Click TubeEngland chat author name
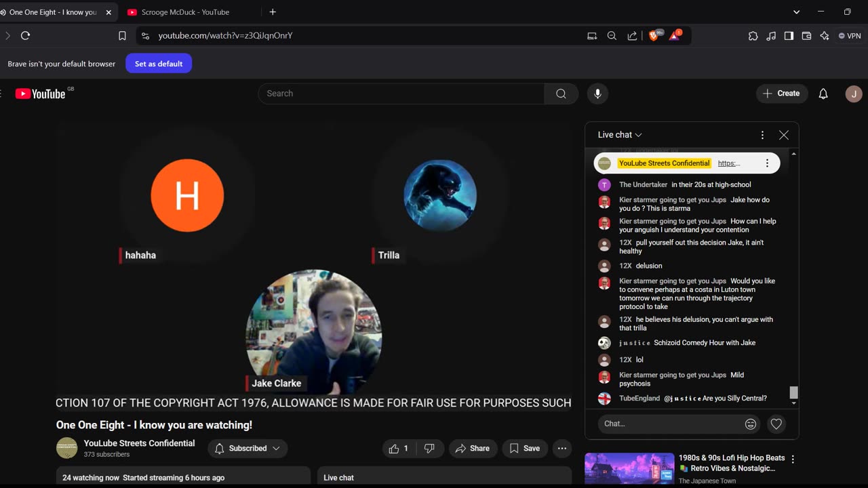868x488 pixels. pyautogui.click(x=639, y=399)
